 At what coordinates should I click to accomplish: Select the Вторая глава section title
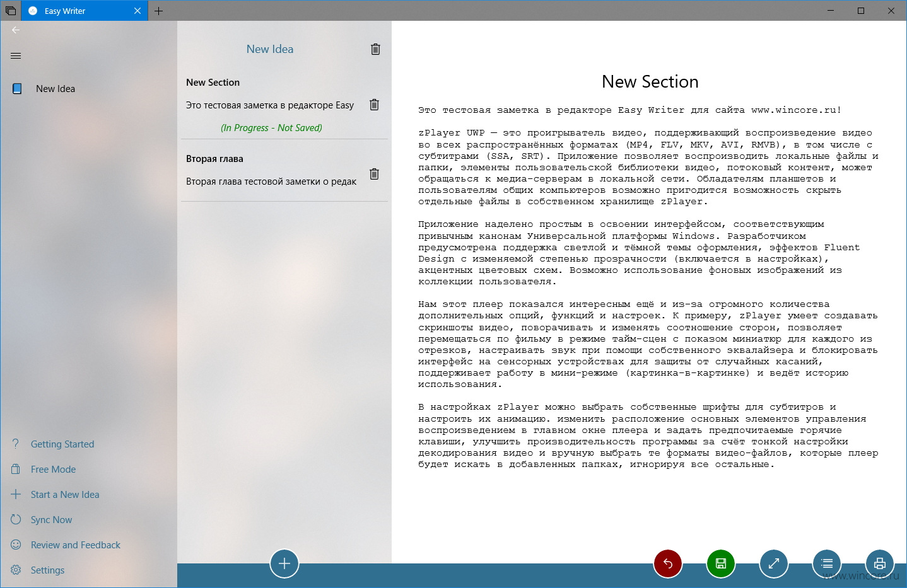[214, 159]
